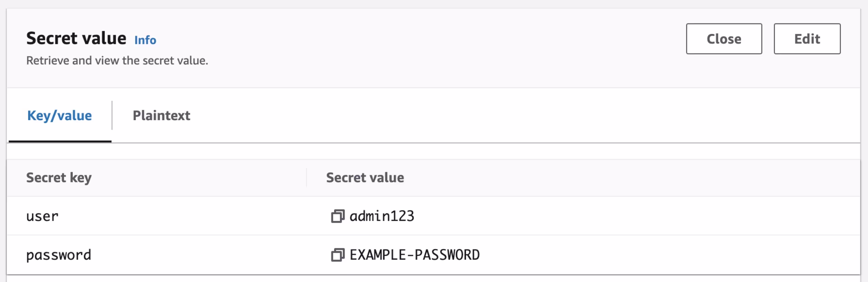Viewport: 868px width, 282px height.
Task: Edit the secret value
Action: [x=807, y=39]
